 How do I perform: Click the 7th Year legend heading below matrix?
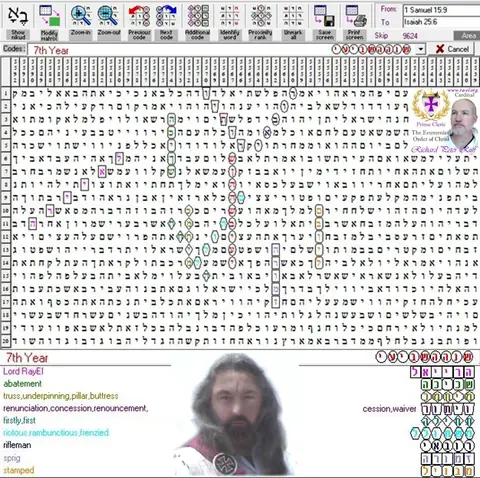coord(27,358)
